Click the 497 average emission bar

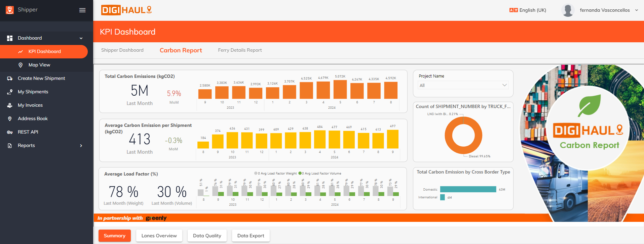coord(393,139)
